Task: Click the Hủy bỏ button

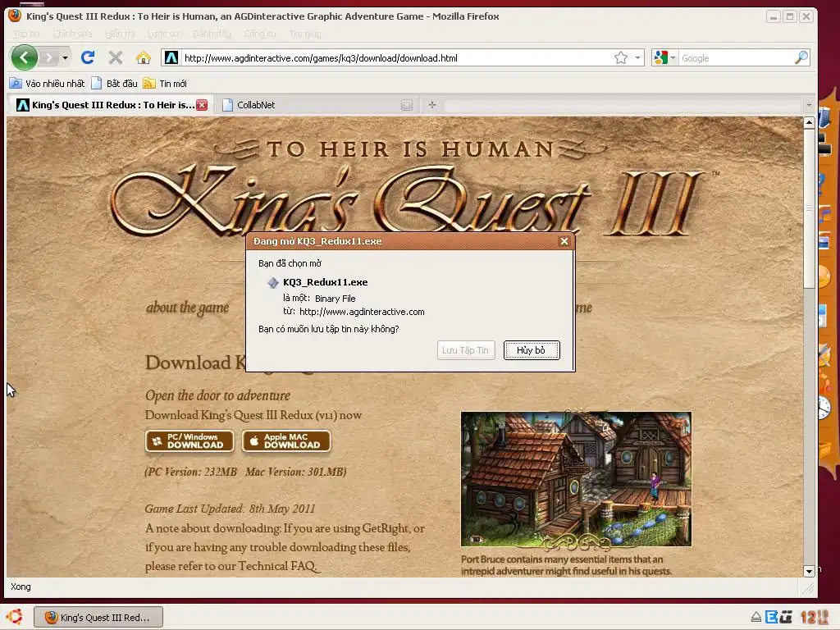Action: pos(532,350)
